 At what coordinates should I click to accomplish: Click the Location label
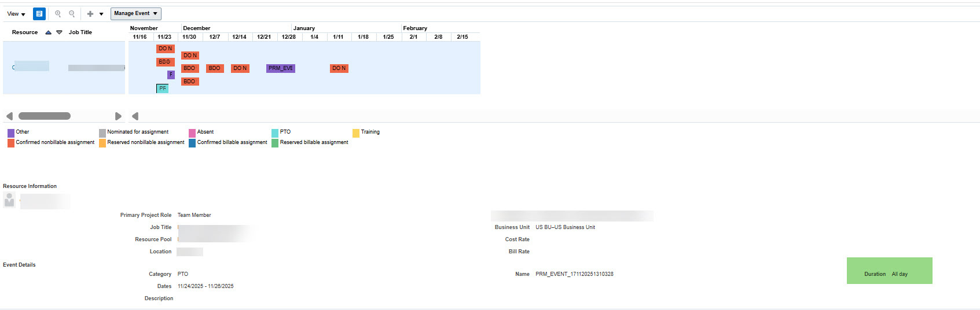pos(160,252)
